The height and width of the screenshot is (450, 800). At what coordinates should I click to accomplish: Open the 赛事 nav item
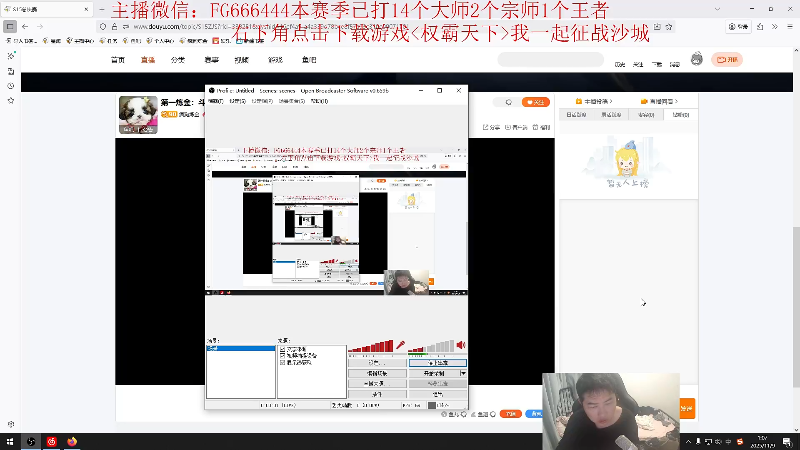click(212, 60)
